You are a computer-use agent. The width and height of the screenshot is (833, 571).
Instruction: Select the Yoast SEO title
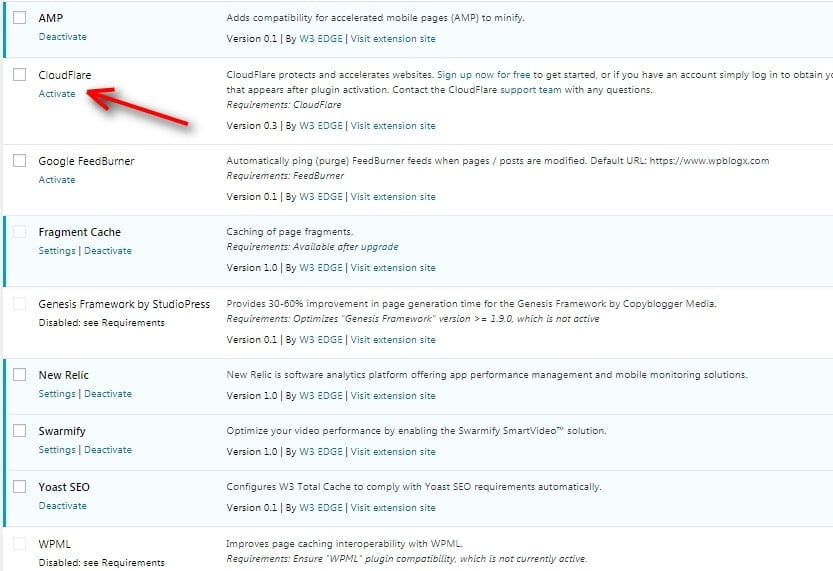point(64,487)
